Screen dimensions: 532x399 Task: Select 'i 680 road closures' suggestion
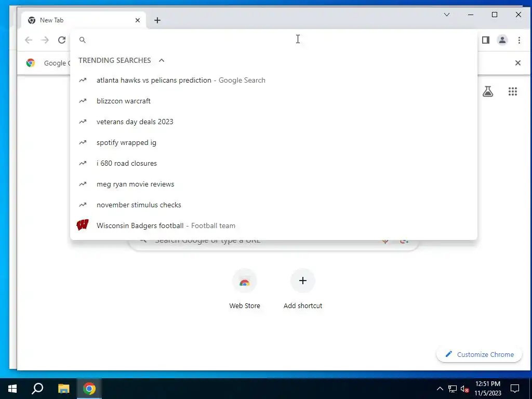[273, 163]
